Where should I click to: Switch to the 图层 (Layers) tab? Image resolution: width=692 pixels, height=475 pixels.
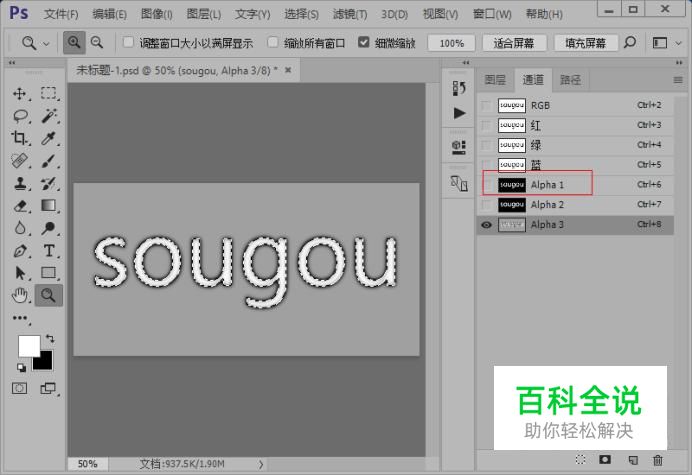pyautogui.click(x=495, y=80)
